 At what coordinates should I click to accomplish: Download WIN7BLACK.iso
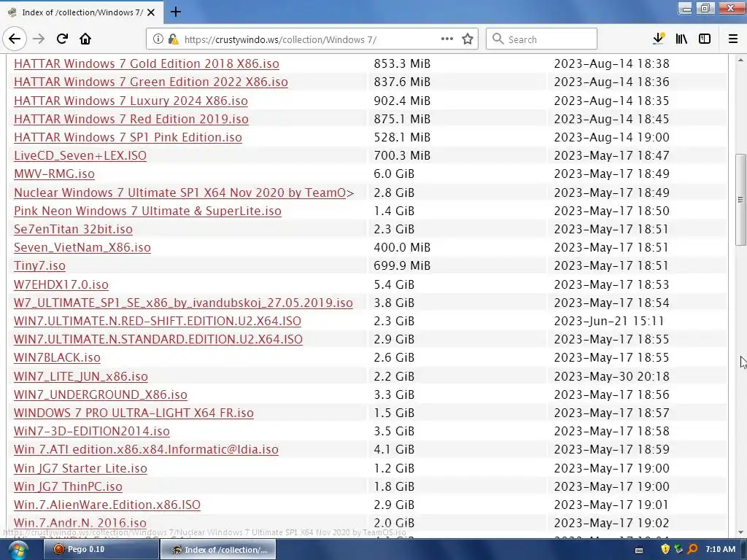57,357
